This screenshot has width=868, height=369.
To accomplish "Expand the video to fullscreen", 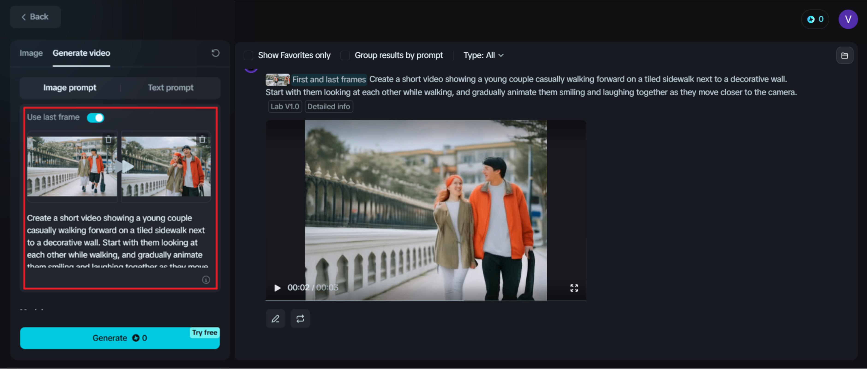I will [x=574, y=288].
